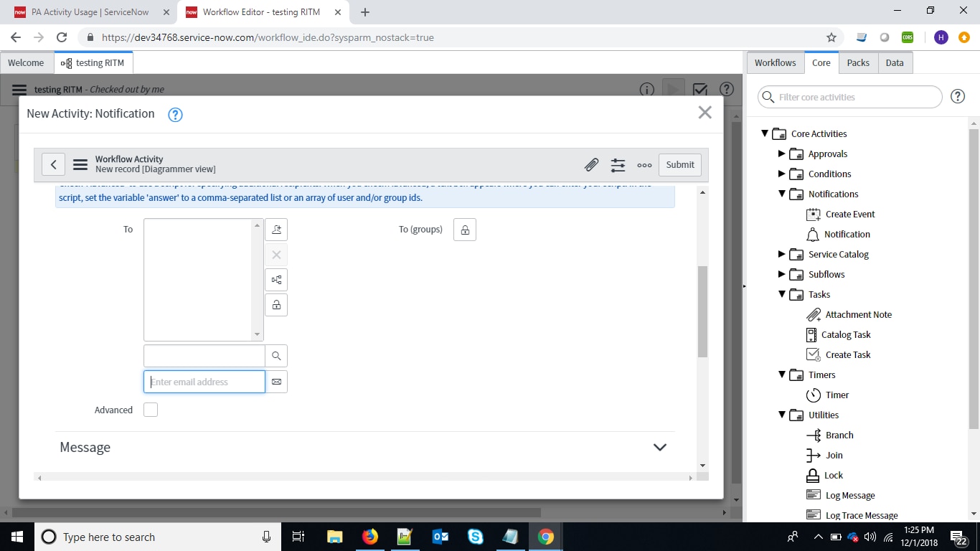Open Windows Start menu

17,537
